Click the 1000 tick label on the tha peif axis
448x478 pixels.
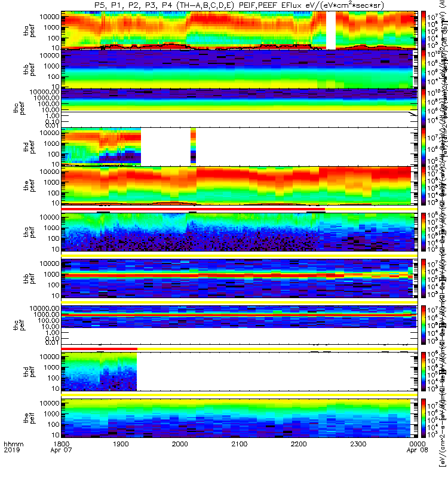click(51, 228)
